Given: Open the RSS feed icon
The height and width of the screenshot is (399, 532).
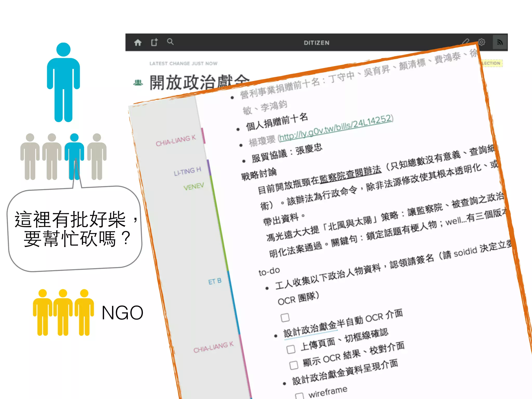Looking at the screenshot, I should pos(500,42).
